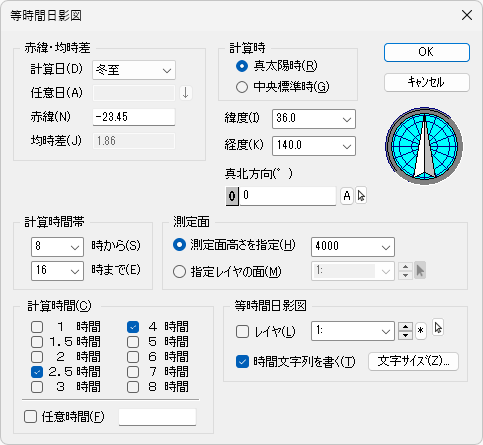Uncheck the 4 時間 checkbox
The image size is (483, 445).
133,327
